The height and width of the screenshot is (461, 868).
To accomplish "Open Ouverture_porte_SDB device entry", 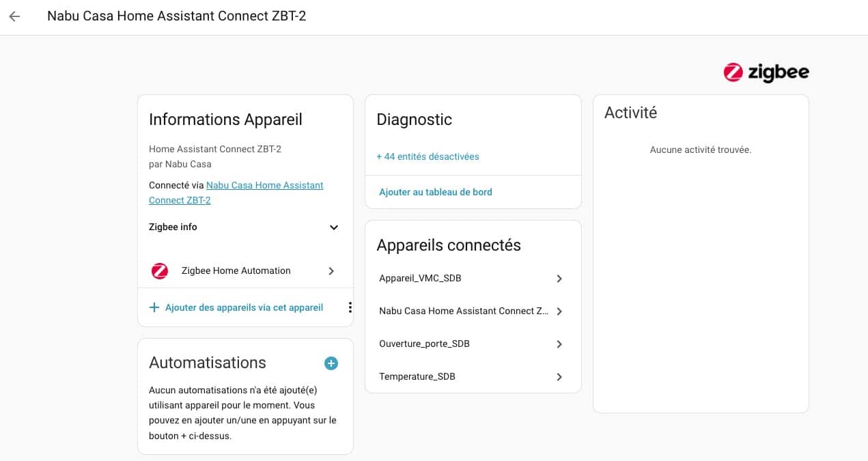I will [x=424, y=344].
